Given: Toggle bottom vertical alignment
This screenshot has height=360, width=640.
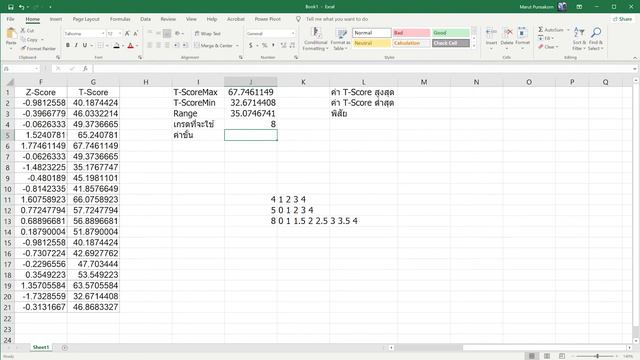Looking at the screenshot, I should point(167,33).
